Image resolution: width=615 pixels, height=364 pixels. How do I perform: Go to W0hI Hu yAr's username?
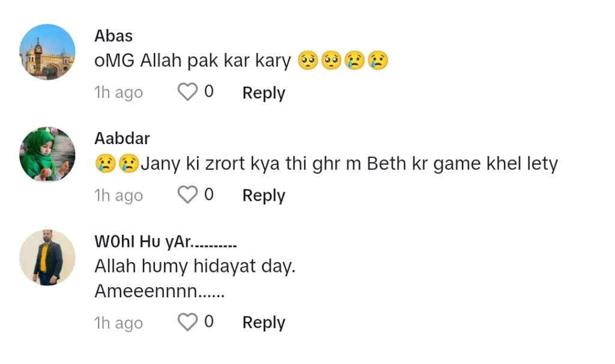click(166, 242)
